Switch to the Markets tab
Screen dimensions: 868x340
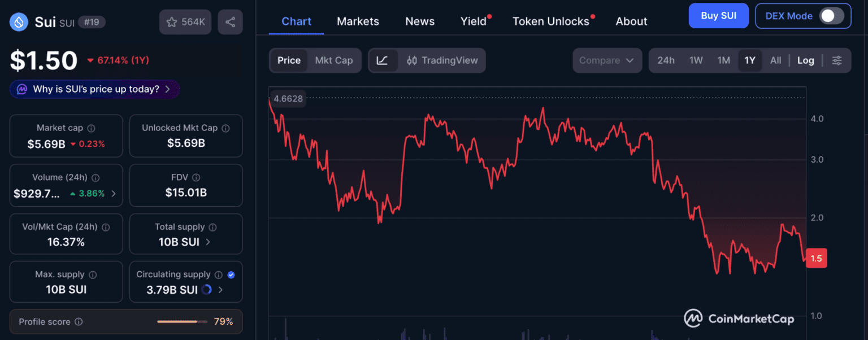pos(358,21)
